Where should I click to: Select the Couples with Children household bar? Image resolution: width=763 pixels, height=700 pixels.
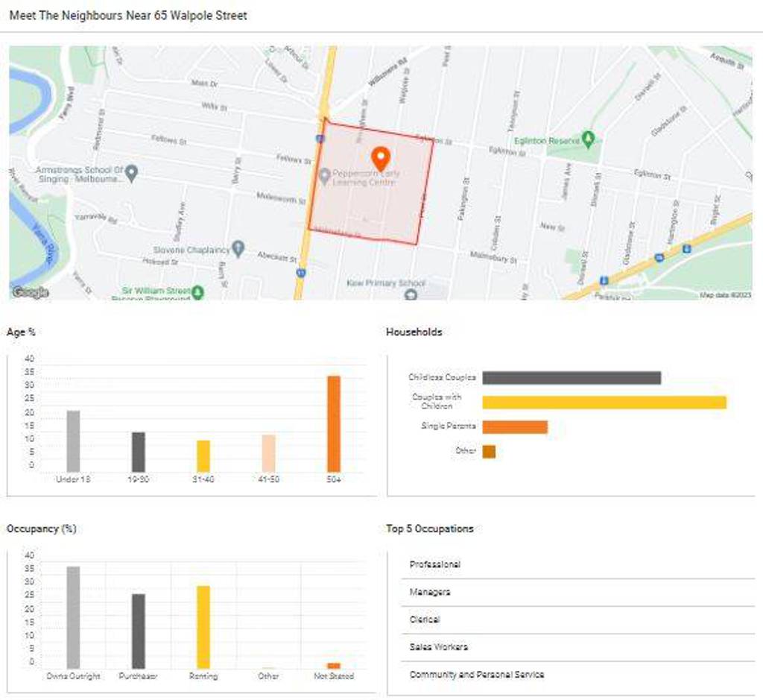604,402
